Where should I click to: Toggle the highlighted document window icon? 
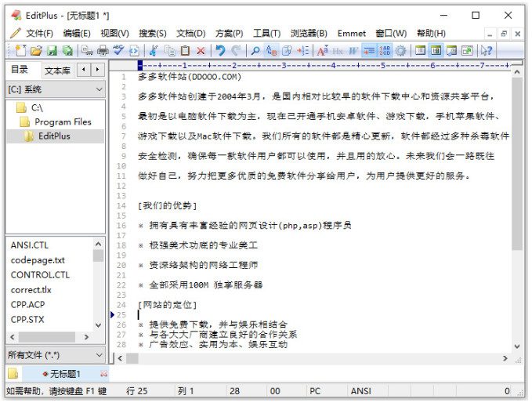click(436, 51)
